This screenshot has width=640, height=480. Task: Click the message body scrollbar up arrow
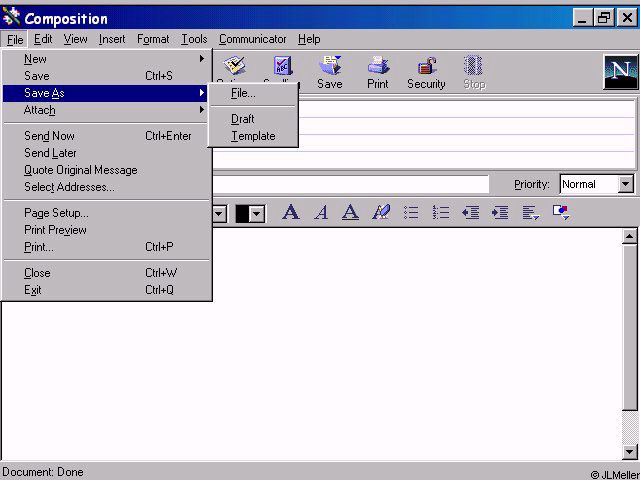click(629, 236)
